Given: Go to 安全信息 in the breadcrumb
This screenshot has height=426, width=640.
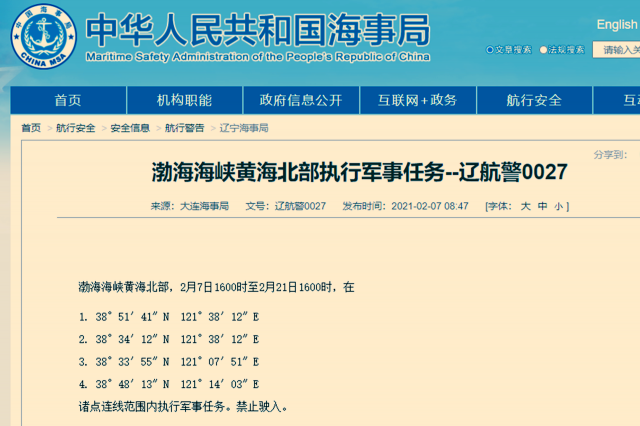Looking at the screenshot, I should pyautogui.click(x=130, y=128).
